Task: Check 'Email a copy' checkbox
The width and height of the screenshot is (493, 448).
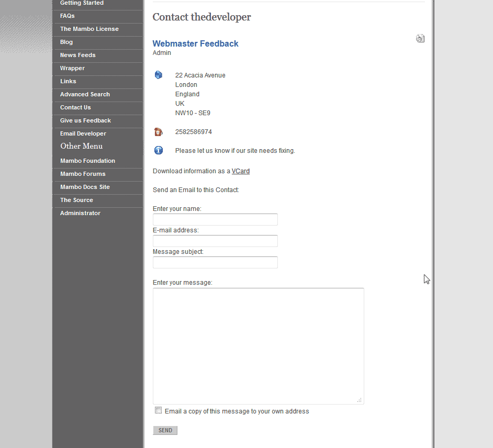Action: [159, 410]
